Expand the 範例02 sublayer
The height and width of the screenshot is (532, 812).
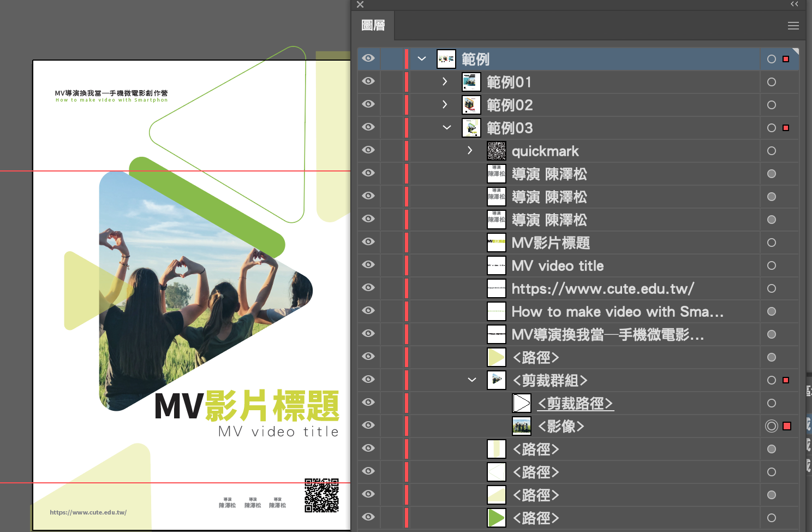[445, 104]
